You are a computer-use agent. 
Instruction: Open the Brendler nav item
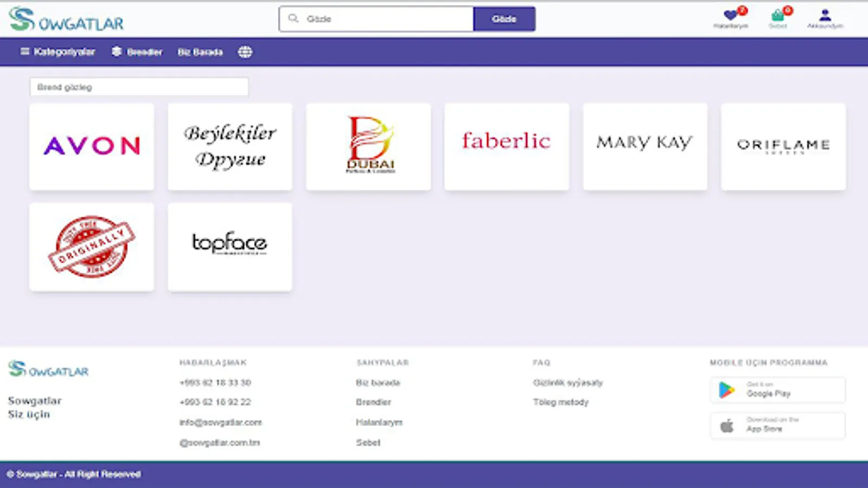click(137, 52)
